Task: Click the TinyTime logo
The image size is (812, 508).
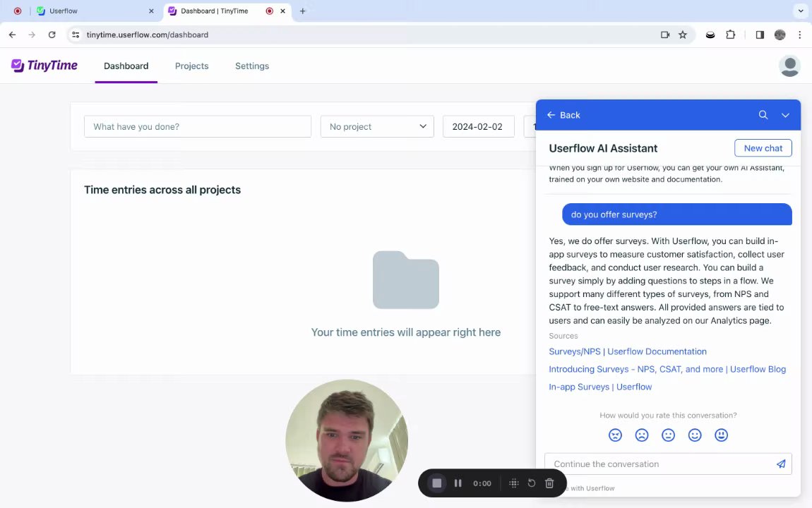Action: pyautogui.click(x=44, y=66)
